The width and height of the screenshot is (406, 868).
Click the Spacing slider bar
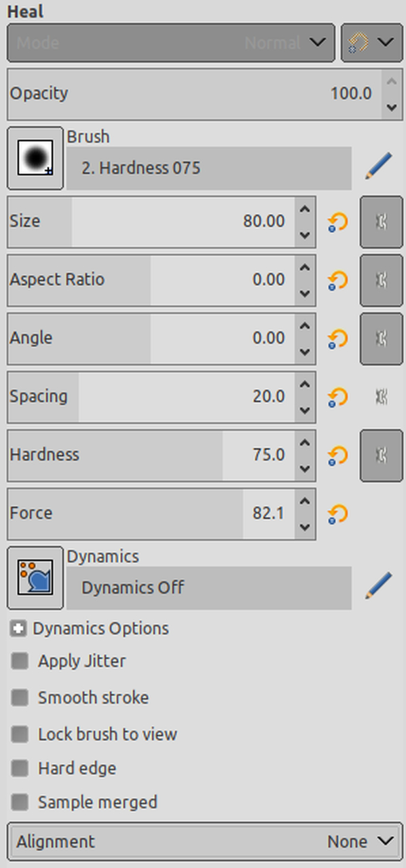tap(152, 397)
